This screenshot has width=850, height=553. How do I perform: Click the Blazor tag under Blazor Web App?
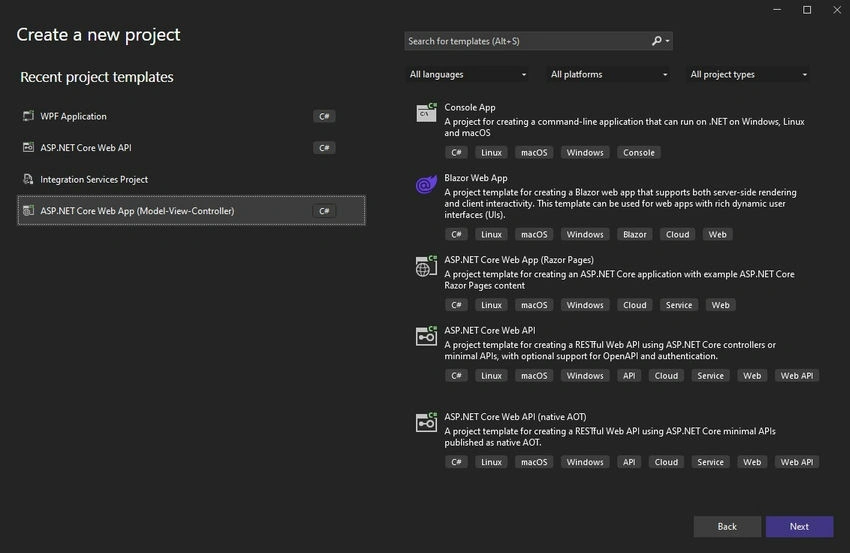click(x=634, y=234)
